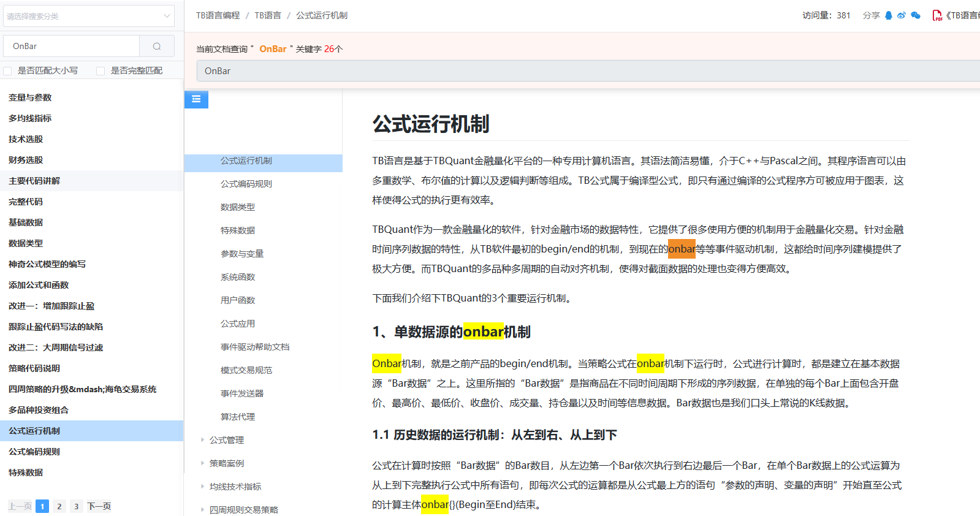
Task: Go to TB语言 breadcrumb
Action: point(268,15)
